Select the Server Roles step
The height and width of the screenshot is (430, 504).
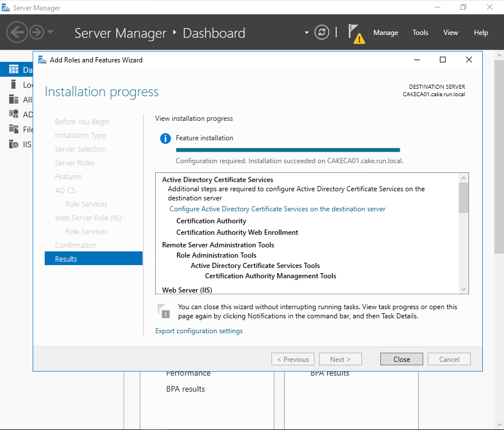point(74,163)
